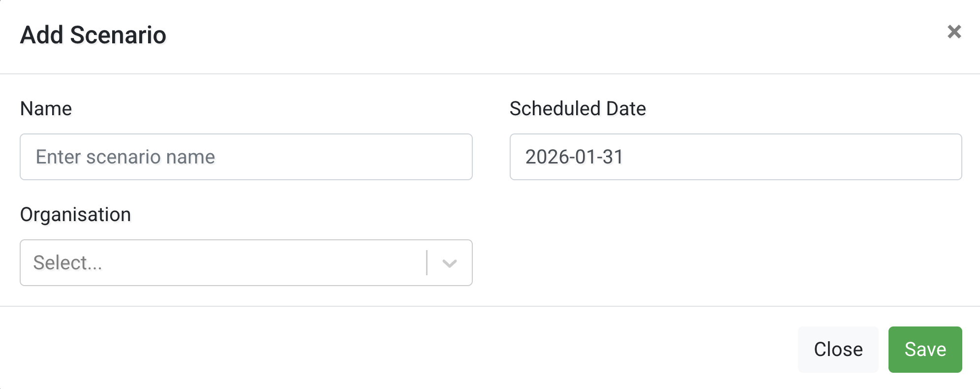The height and width of the screenshot is (389, 980).
Task: Click the chevron icon on the Organisation select
Action: [x=449, y=263]
